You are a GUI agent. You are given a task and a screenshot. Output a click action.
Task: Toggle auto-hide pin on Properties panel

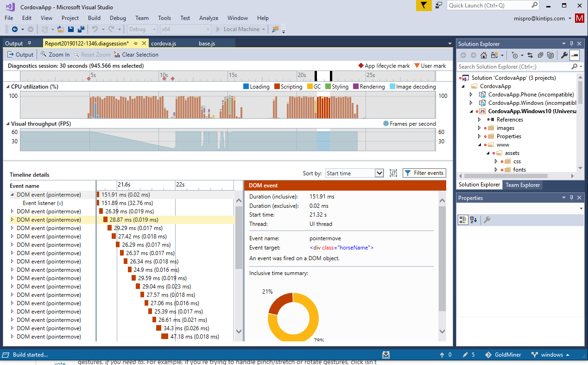click(x=571, y=198)
